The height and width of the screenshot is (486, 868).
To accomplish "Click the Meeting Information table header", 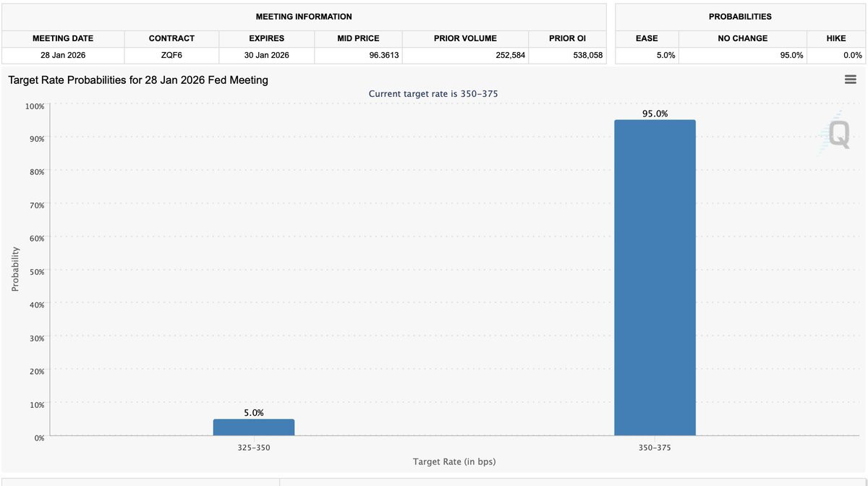I will [304, 16].
